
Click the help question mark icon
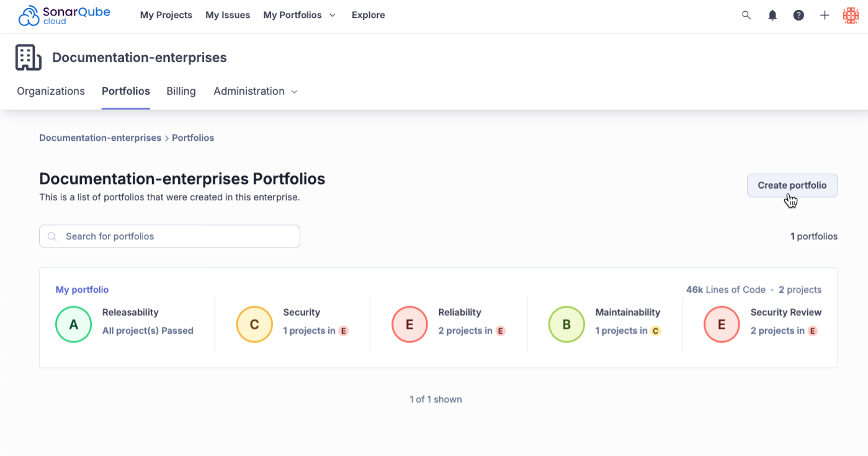(799, 16)
